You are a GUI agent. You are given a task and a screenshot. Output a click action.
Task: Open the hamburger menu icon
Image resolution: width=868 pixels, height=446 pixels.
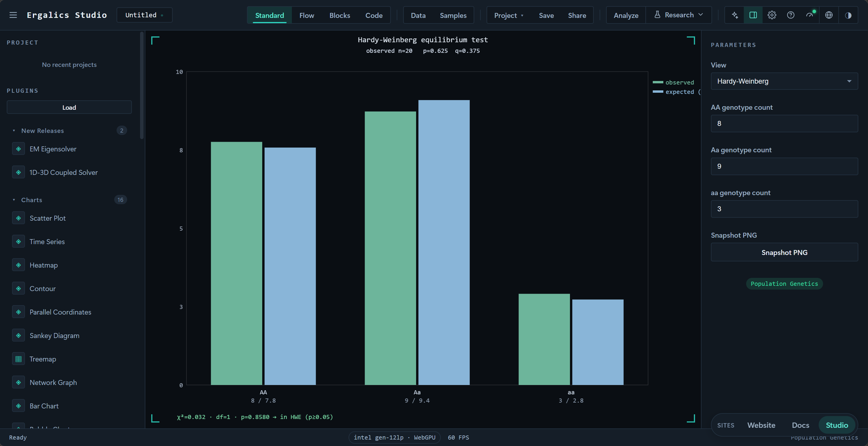coord(13,15)
